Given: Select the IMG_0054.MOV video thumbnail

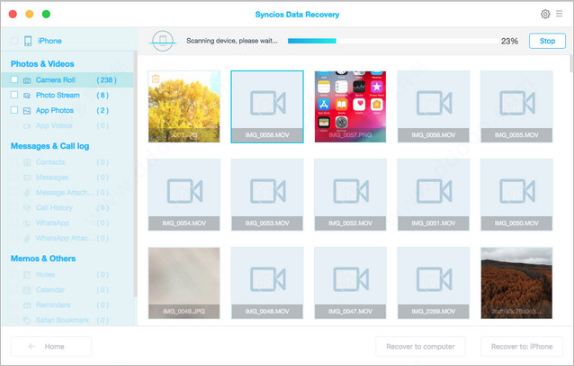Looking at the screenshot, I should tap(184, 195).
